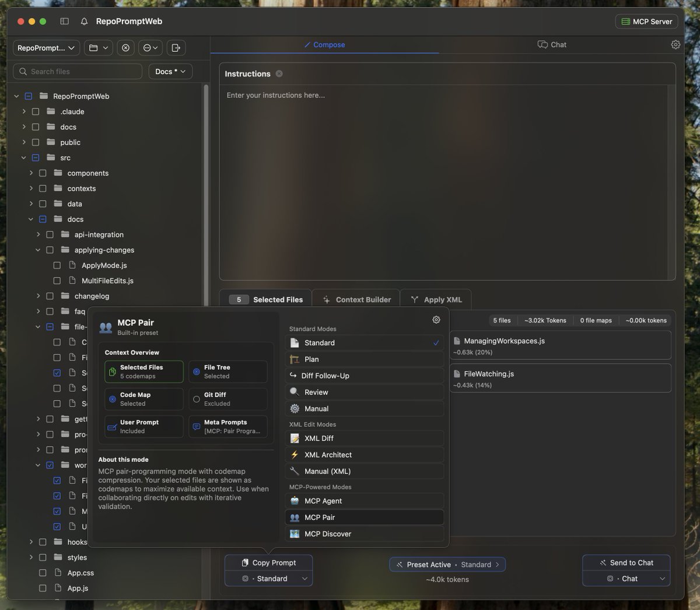700x610 pixels.
Task: Open the Context Builder tab
Action: click(356, 299)
